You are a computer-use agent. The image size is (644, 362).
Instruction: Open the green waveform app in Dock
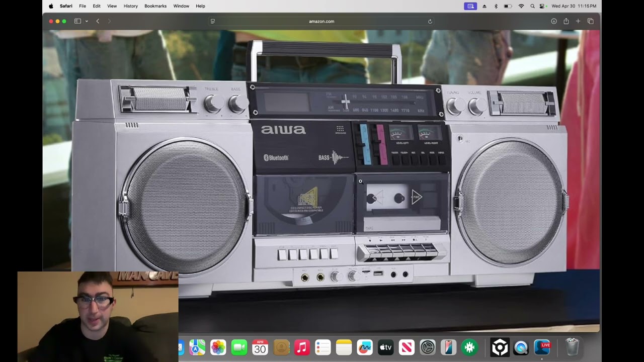469,347
